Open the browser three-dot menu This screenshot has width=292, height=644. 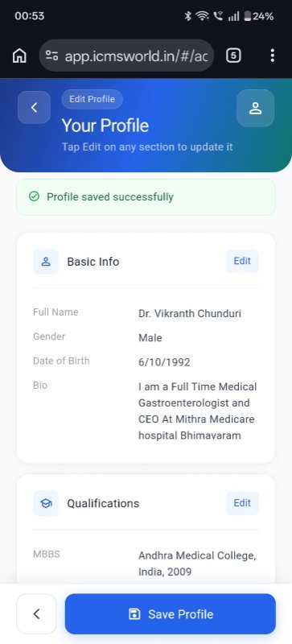point(272,56)
